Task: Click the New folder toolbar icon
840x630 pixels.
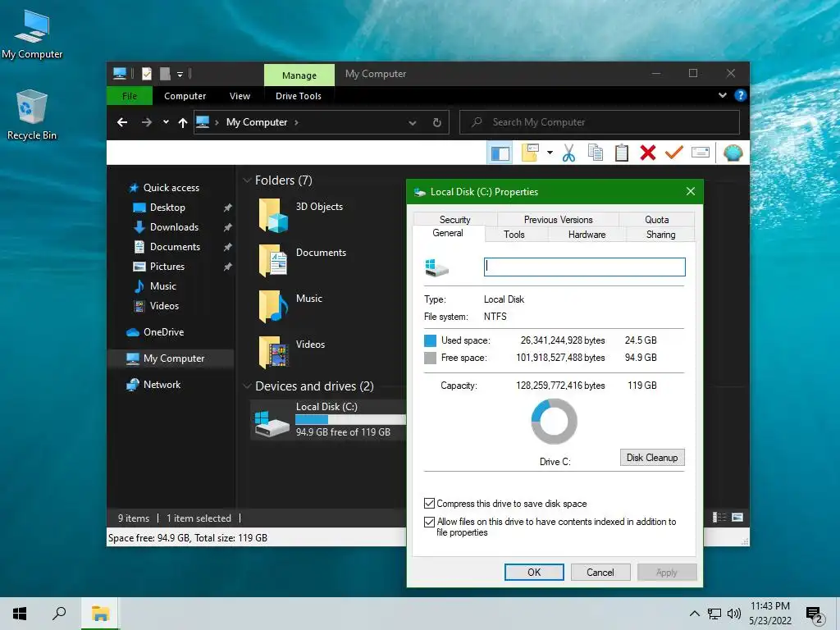Action: (530, 153)
